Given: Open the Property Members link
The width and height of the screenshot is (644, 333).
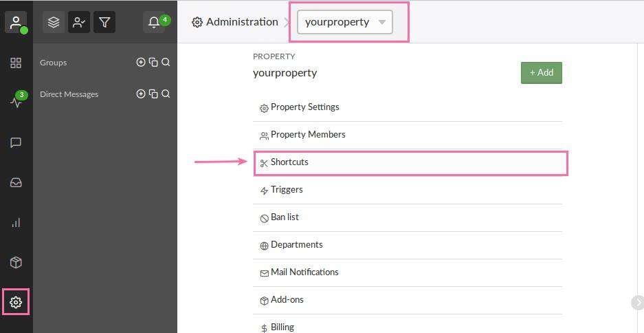Looking at the screenshot, I should click(x=307, y=135).
